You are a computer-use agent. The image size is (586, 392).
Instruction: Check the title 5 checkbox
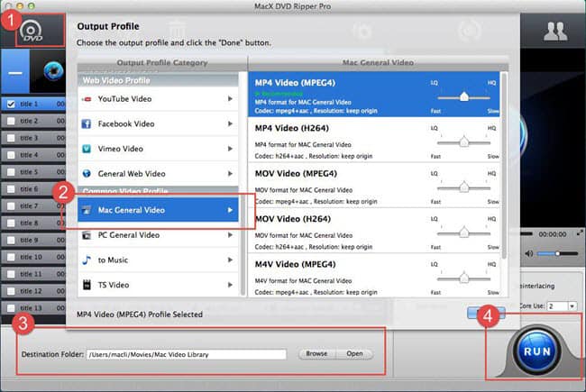[x=11, y=172]
